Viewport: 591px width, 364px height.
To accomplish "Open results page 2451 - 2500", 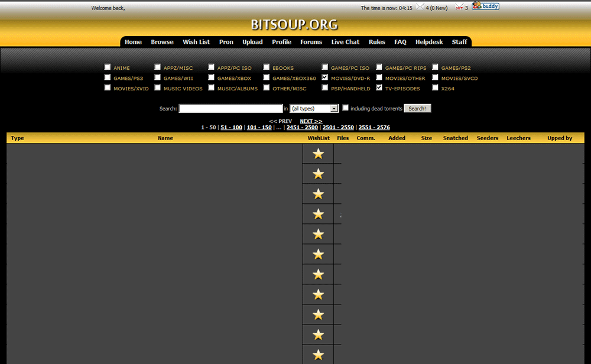I will point(302,128).
